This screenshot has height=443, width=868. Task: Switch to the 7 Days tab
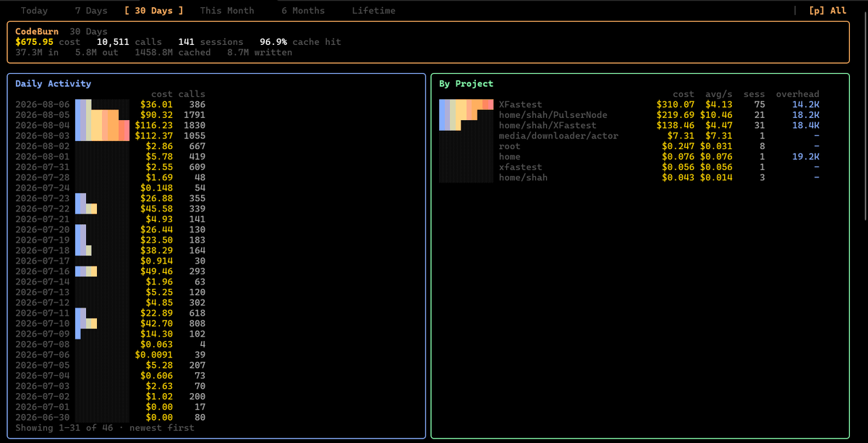[x=91, y=11]
